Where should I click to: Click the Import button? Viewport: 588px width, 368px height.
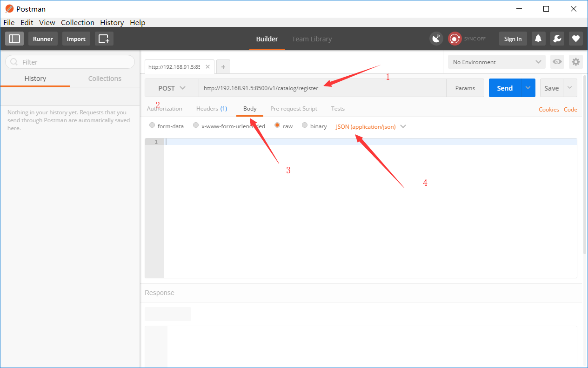76,39
